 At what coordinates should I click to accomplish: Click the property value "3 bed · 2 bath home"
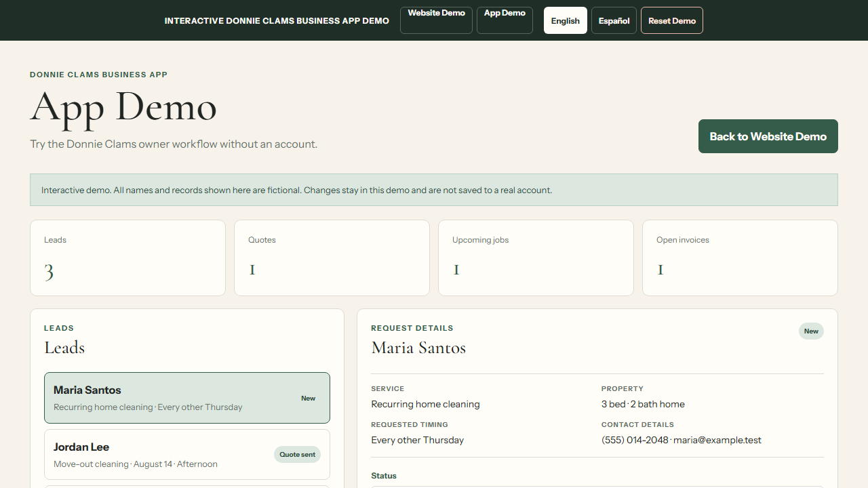(643, 404)
